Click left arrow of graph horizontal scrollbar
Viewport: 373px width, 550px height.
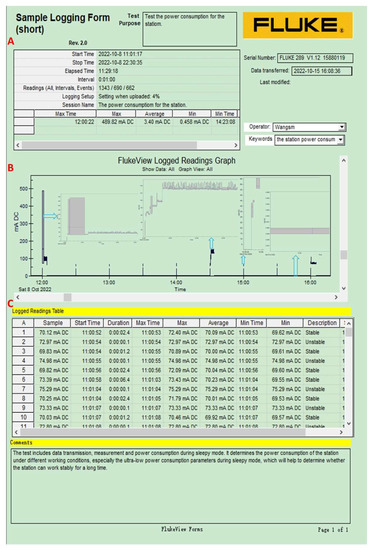pos(18,297)
